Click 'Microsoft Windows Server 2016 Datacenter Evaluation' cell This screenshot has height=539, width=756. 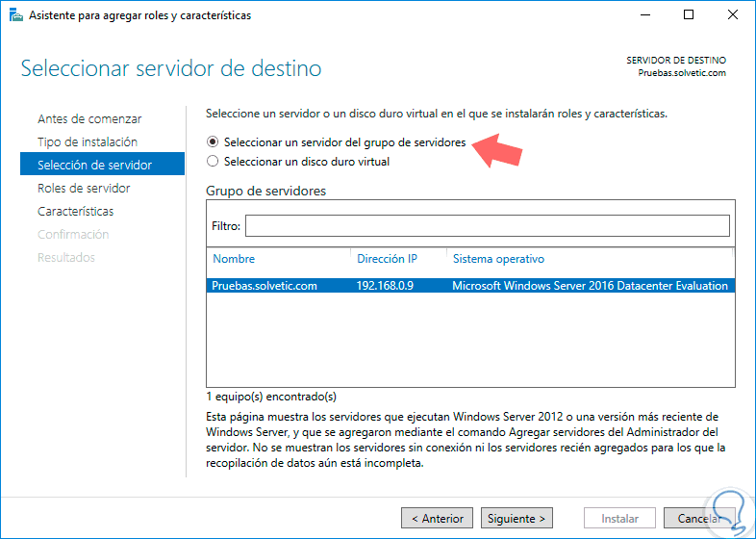point(590,286)
